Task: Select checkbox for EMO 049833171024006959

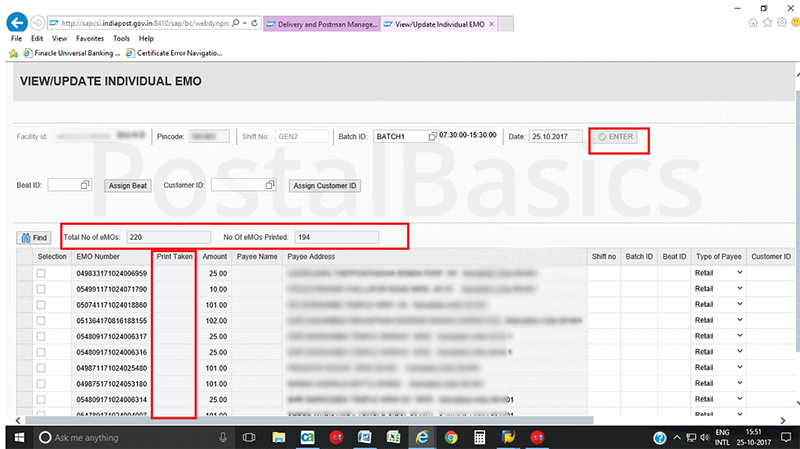Action: pyautogui.click(x=41, y=273)
